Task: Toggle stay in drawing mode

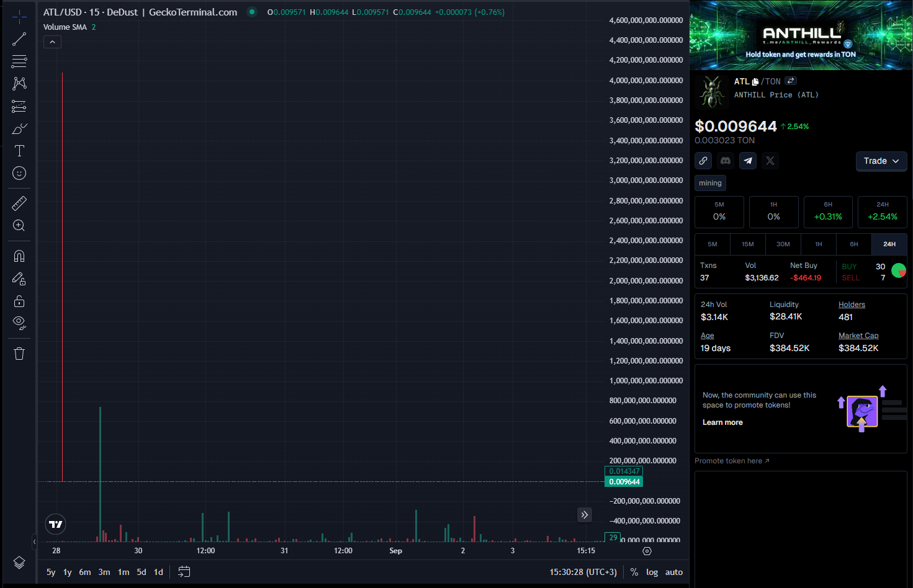Action: click(19, 278)
